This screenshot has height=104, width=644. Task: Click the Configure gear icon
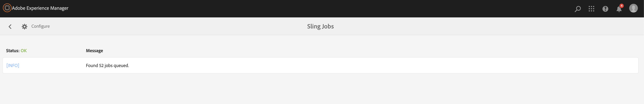click(24, 27)
